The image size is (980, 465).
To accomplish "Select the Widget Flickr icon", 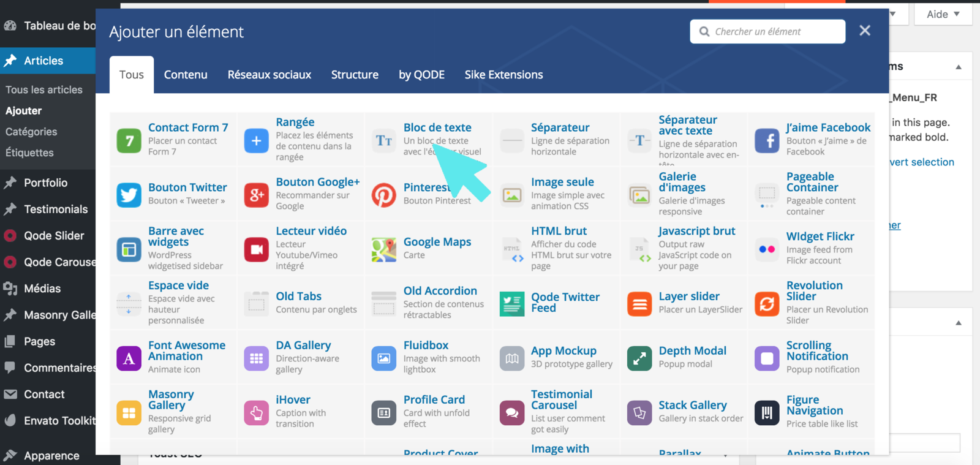I will click(767, 250).
